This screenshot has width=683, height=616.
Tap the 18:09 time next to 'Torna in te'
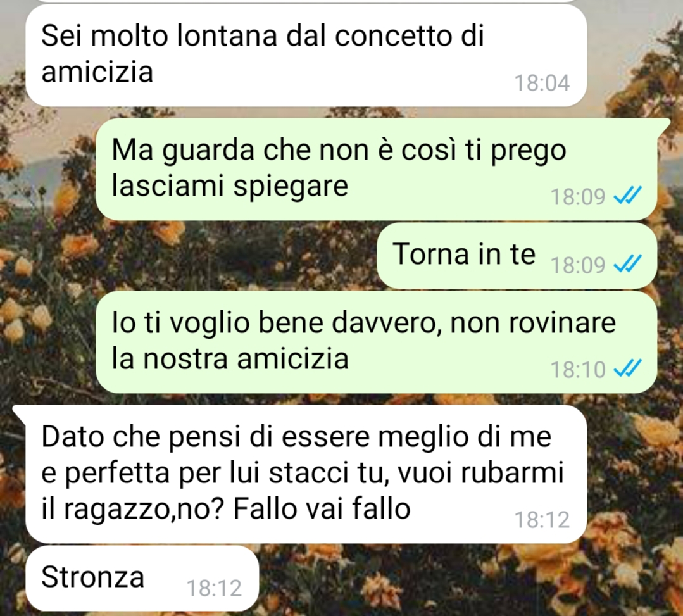[x=578, y=265]
